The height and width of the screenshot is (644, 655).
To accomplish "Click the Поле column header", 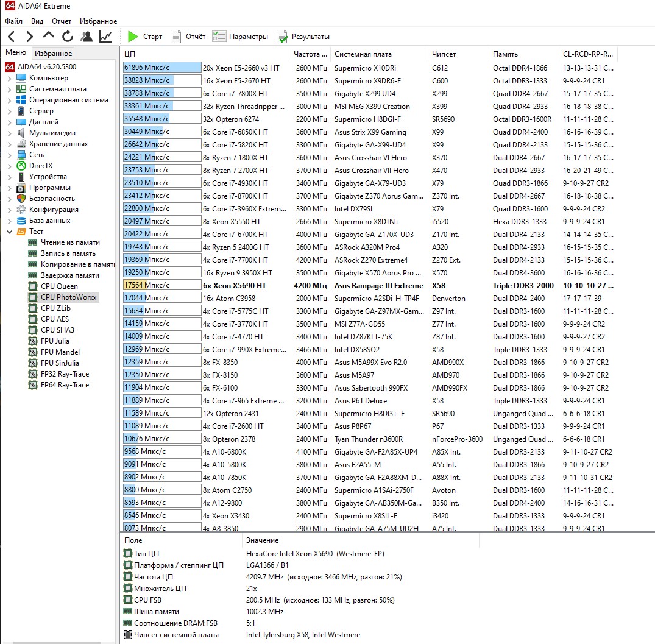I will (181, 540).
